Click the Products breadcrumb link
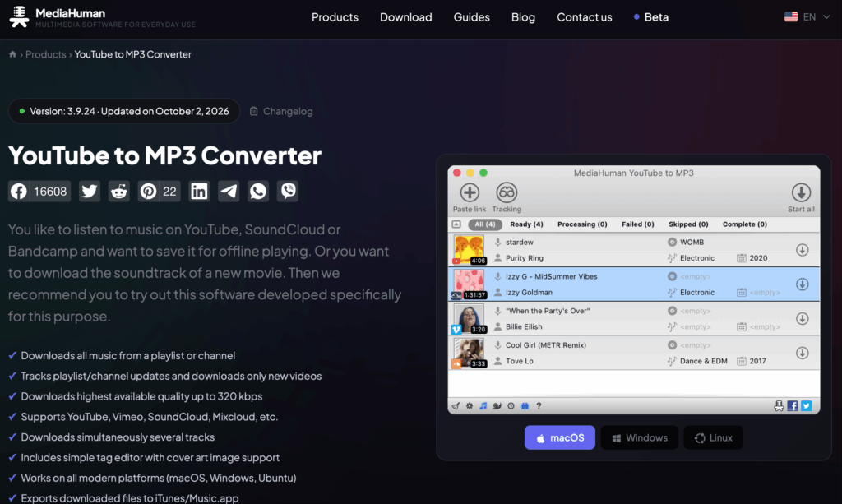Screen dimensions: 842x504 (46, 54)
